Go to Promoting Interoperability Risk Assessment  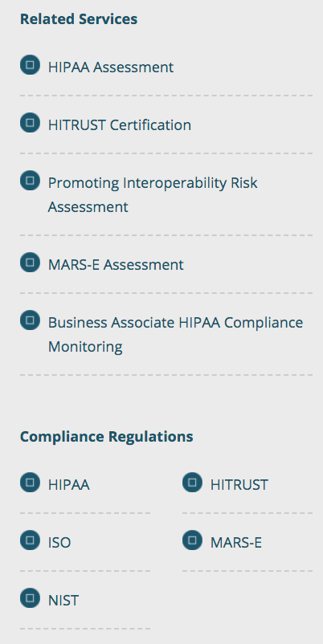pyautogui.click(x=153, y=194)
